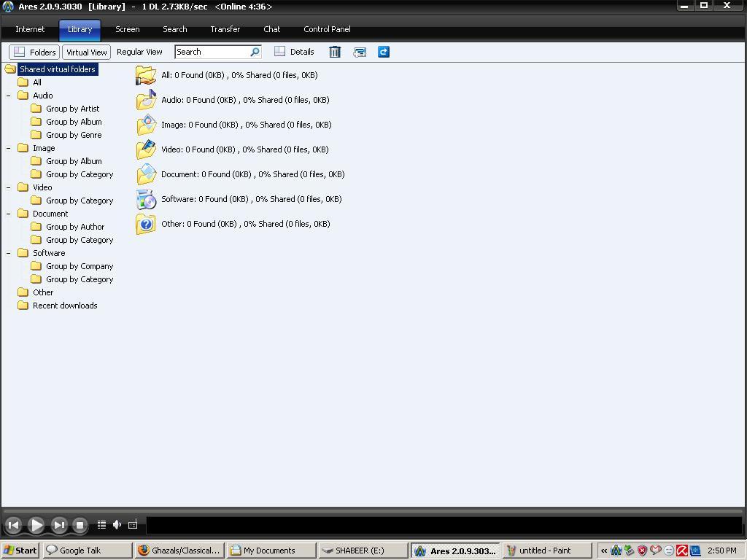Switch to the Screen tab
This screenshot has height=560, width=747.
[x=127, y=29]
